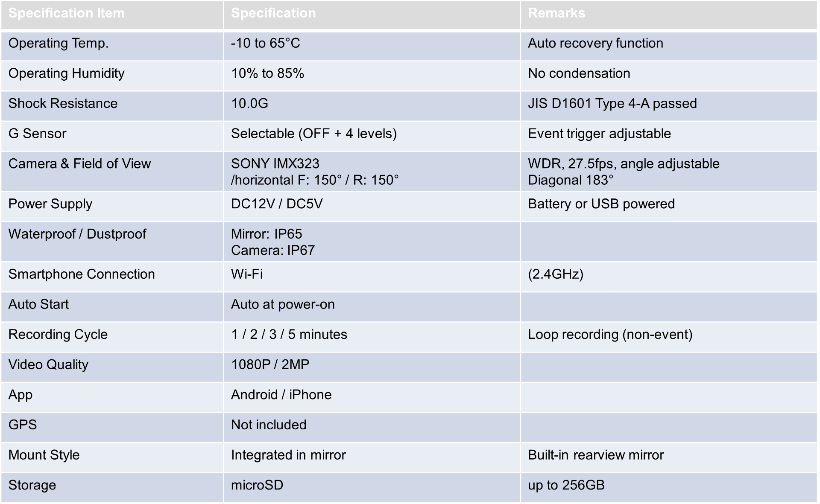Click the "SONY IMX323" camera specification
This screenshot has height=504, width=820.
coord(275,163)
